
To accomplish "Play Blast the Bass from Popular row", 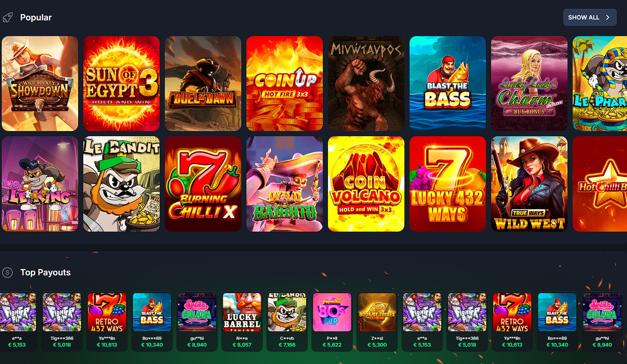I will point(448,84).
